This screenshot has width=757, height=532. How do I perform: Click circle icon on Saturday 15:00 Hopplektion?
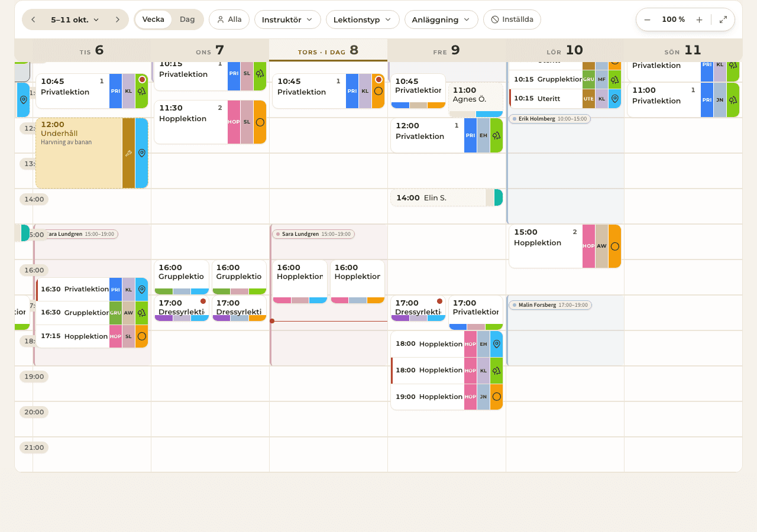(x=614, y=246)
